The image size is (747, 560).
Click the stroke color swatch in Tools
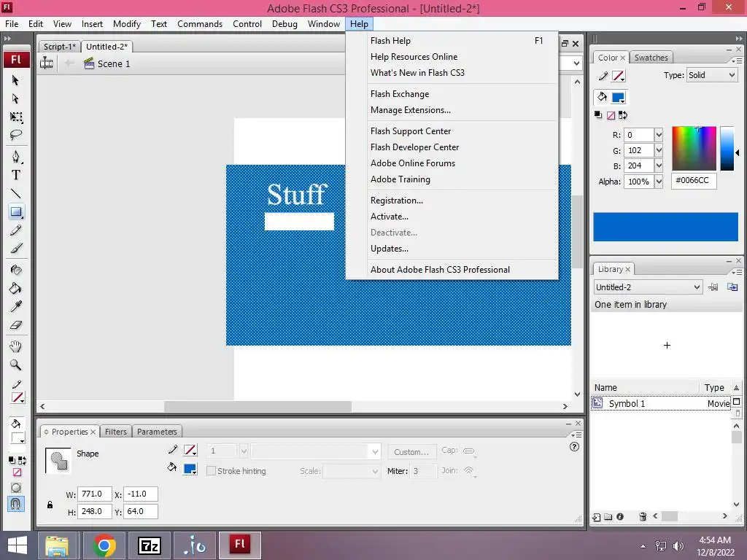coord(18,398)
